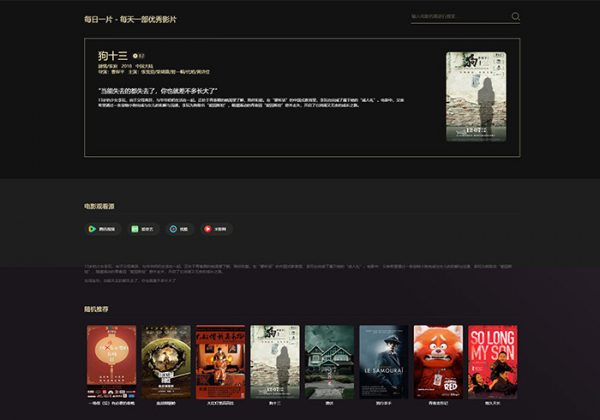
Task: Select the red lantern poster thumbnail
Action: (x=111, y=361)
